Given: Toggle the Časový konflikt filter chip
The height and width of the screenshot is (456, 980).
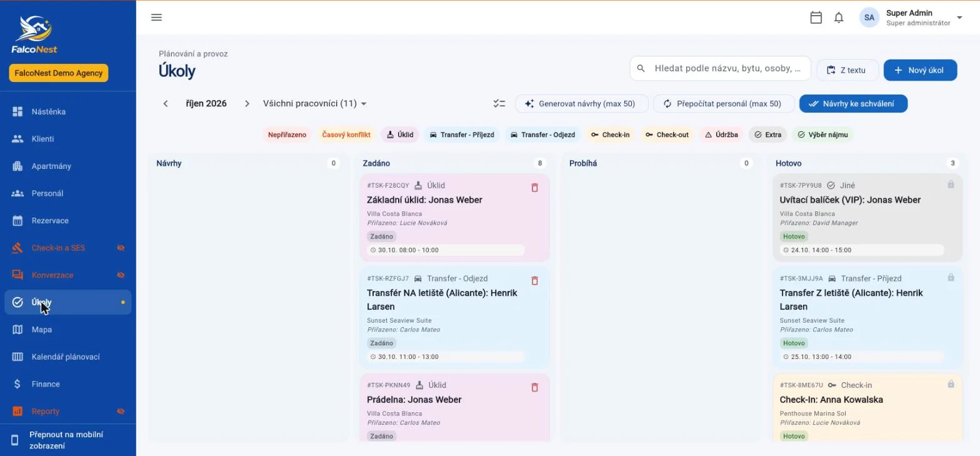Looking at the screenshot, I should tap(346, 134).
